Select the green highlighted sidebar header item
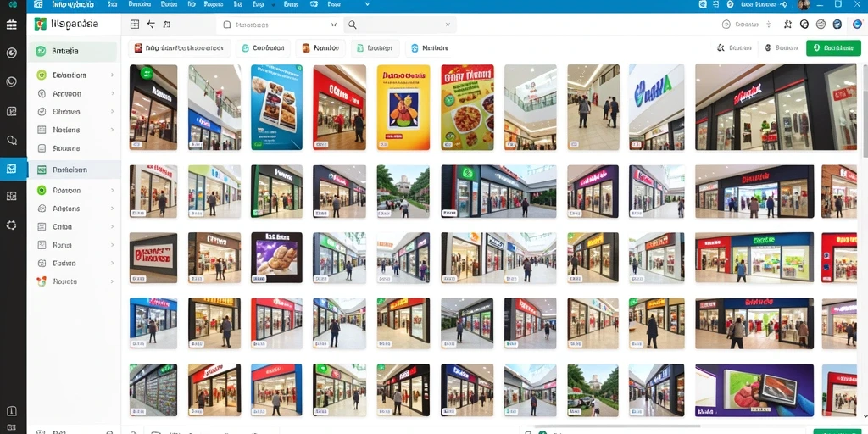The width and height of the screenshot is (868, 434). point(73,51)
